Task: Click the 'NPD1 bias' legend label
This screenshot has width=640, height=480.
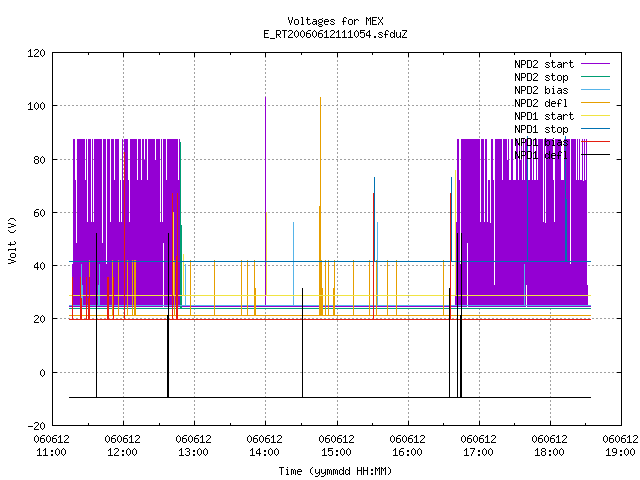Action: click(541, 142)
